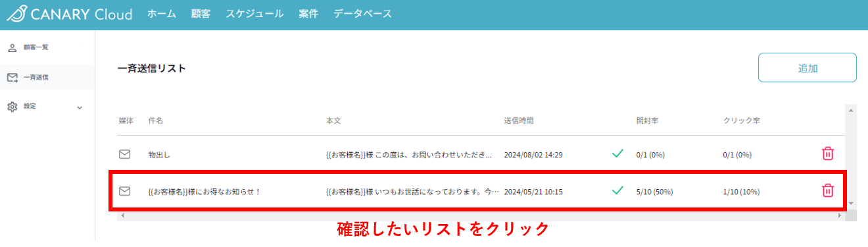Click the 追加 button
868x247 pixels.
coord(808,68)
